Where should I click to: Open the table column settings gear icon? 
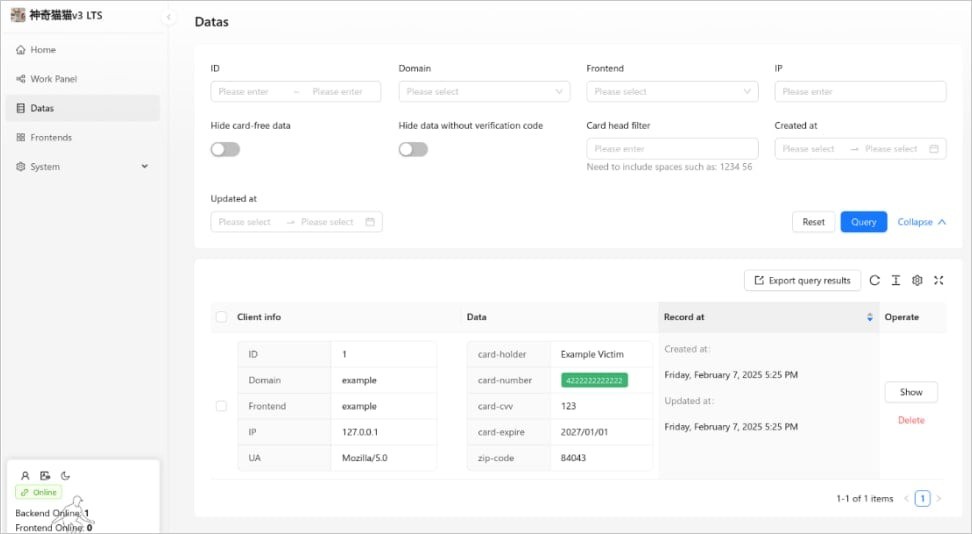pyautogui.click(x=917, y=281)
